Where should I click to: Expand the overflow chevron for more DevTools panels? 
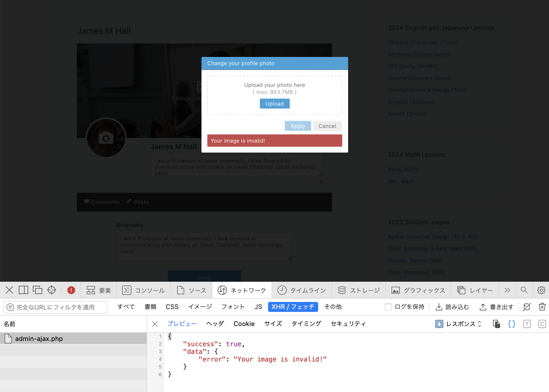[507, 290]
